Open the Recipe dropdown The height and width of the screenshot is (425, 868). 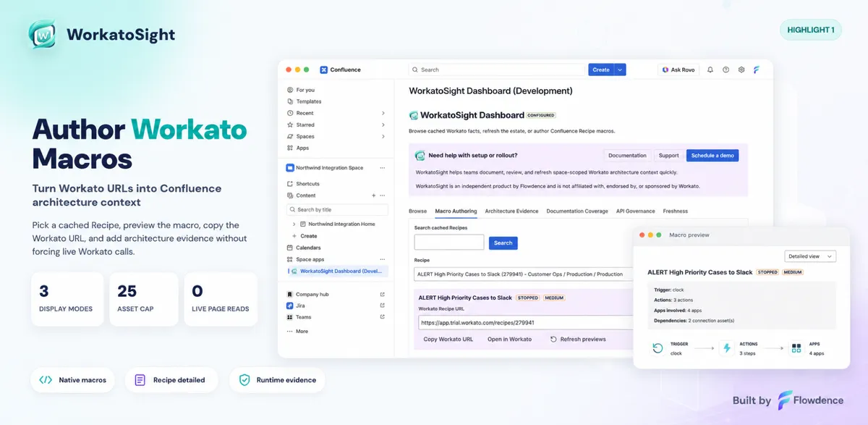[523, 274]
